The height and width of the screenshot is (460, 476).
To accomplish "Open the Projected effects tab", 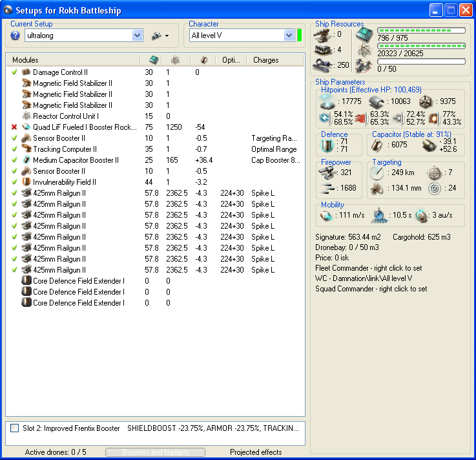I will click(256, 452).
